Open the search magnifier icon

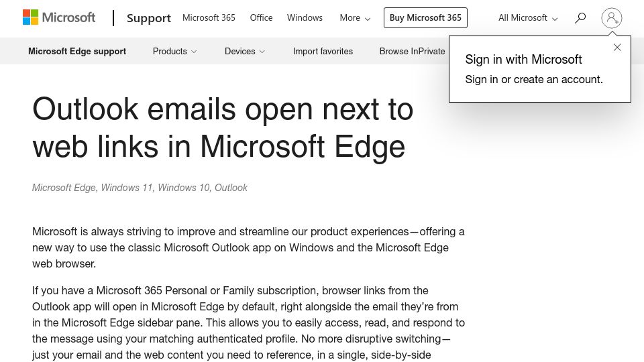click(x=580, y=18)
